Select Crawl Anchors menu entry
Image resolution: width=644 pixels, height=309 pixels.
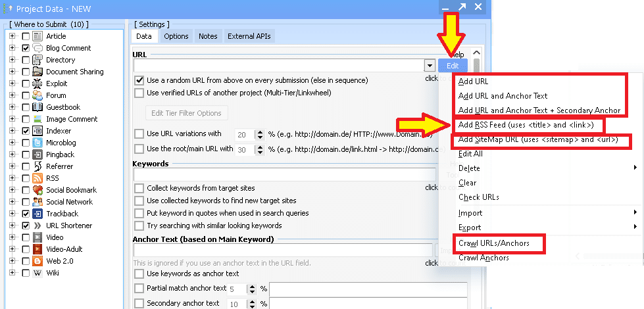point(483,258)
